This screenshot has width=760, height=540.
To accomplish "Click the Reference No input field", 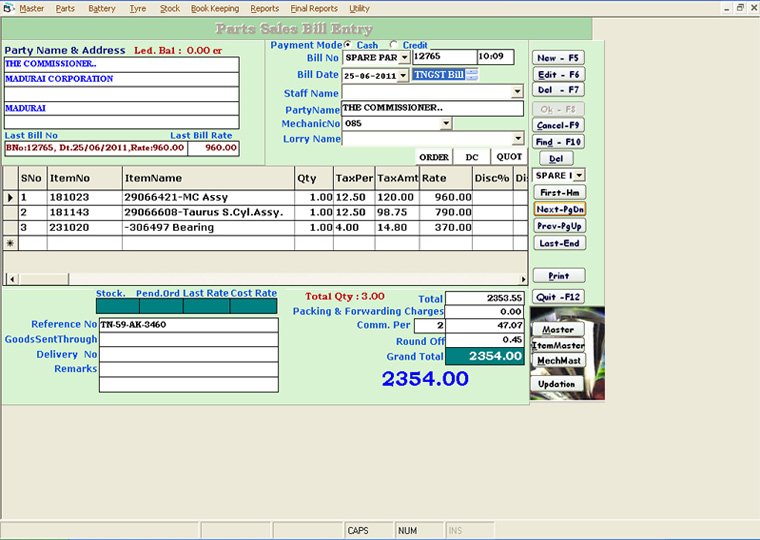I will coord(188,325).
